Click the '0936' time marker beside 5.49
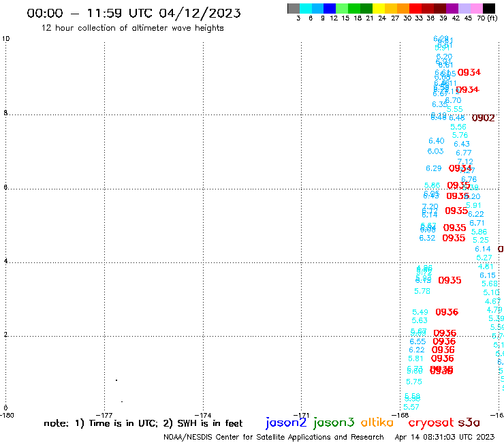This screenshot has height=443, width=504. coord(447,312)
